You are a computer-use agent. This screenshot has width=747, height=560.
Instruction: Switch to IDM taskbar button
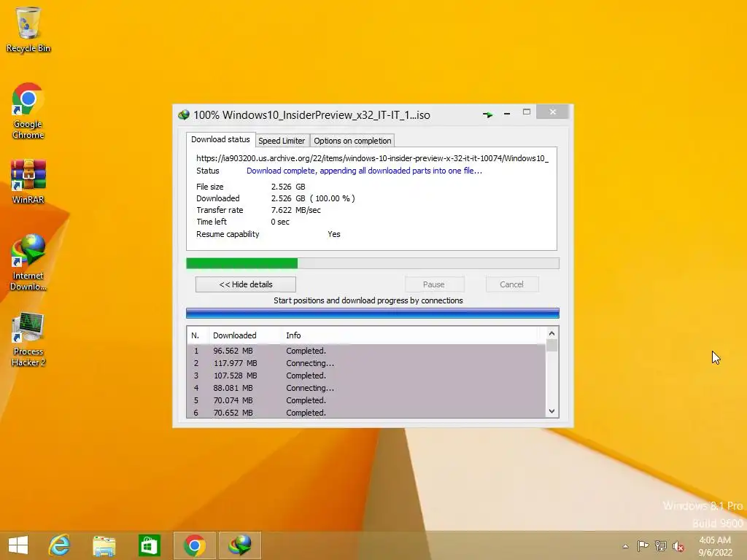[239, 545]
